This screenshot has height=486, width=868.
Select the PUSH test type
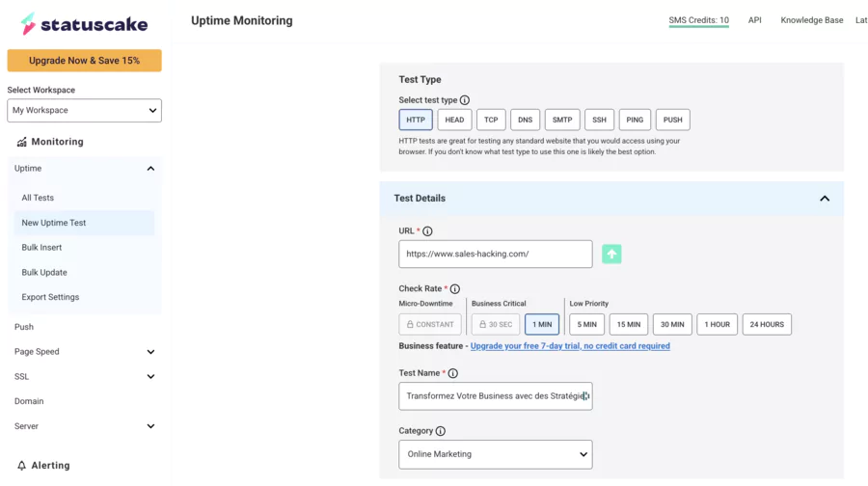click(x=673, y=120)
